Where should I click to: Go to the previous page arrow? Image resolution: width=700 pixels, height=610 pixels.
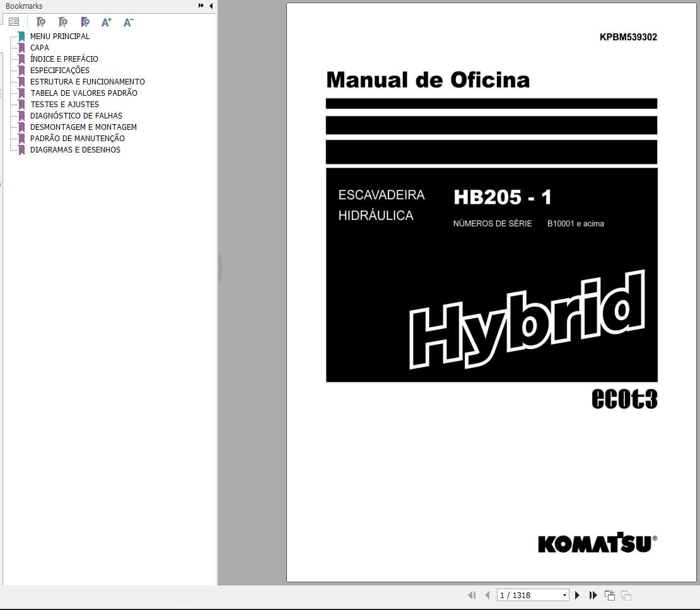(487, 595)
